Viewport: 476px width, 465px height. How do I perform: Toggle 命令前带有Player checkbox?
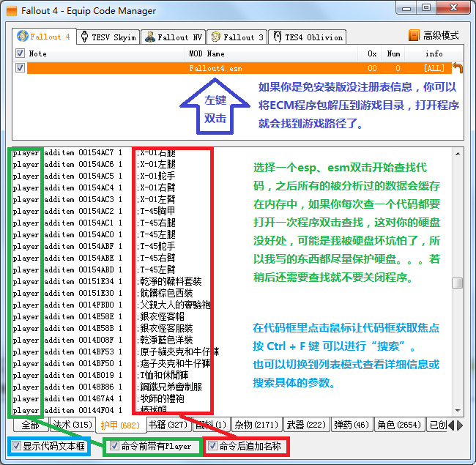coord(114,446)
